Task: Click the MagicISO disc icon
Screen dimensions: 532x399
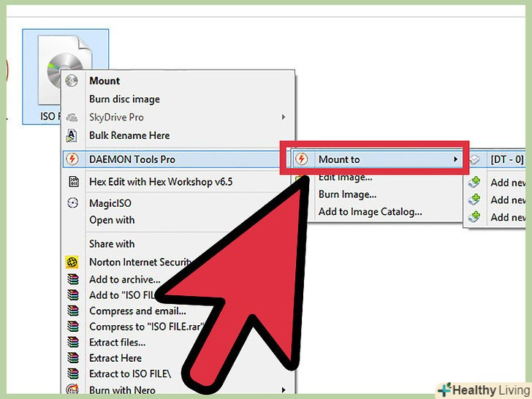Action: click(72, 203)
